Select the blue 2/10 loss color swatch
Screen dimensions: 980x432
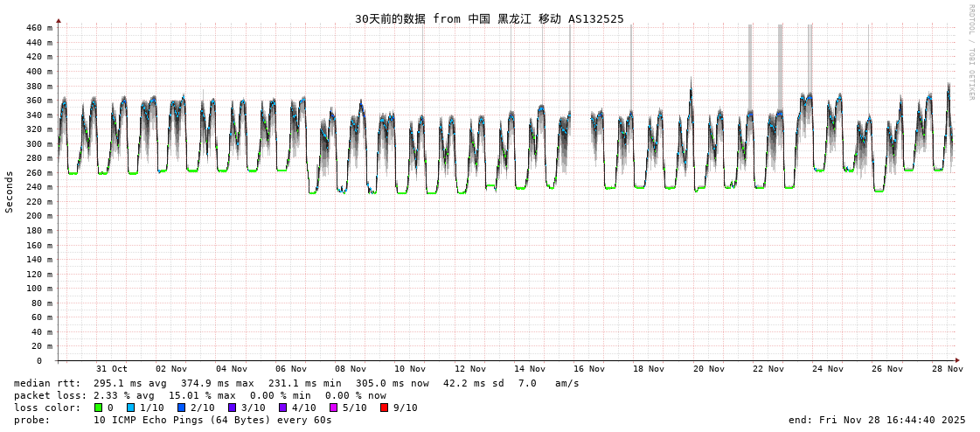tap(182, 408)
